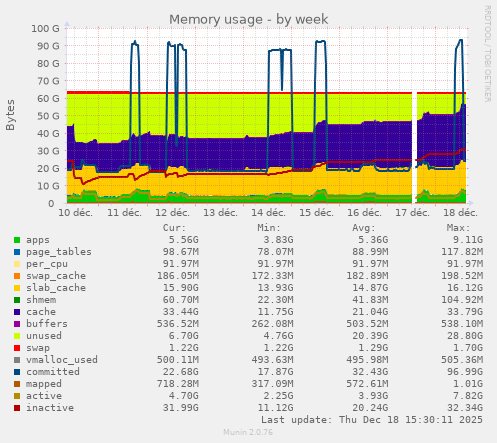The image size is (497, 443).
Task: Click the purple buffers legend swatch
Action: point(17,324)
